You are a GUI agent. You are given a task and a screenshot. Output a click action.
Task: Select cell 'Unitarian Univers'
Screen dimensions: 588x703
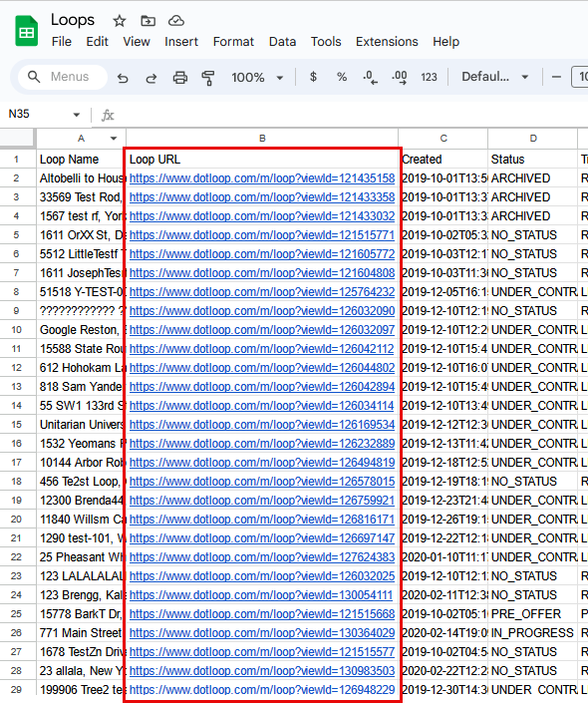coord(81,425)
